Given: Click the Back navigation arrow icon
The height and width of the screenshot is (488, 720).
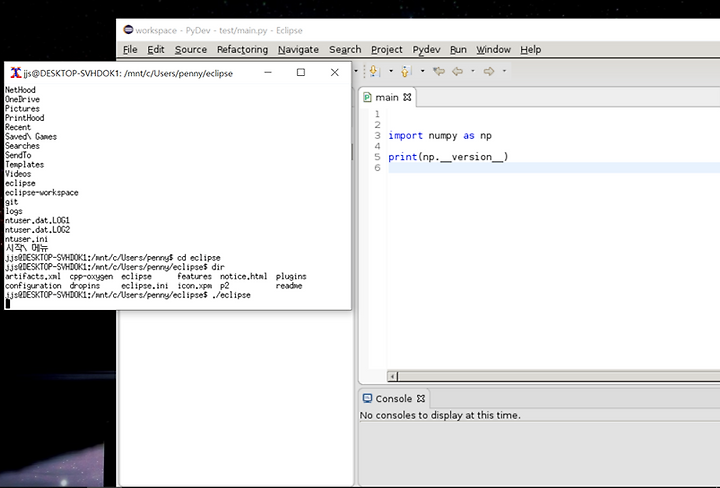Looking at the screenshot, I should pyautogui.click(x=457, y=71).
